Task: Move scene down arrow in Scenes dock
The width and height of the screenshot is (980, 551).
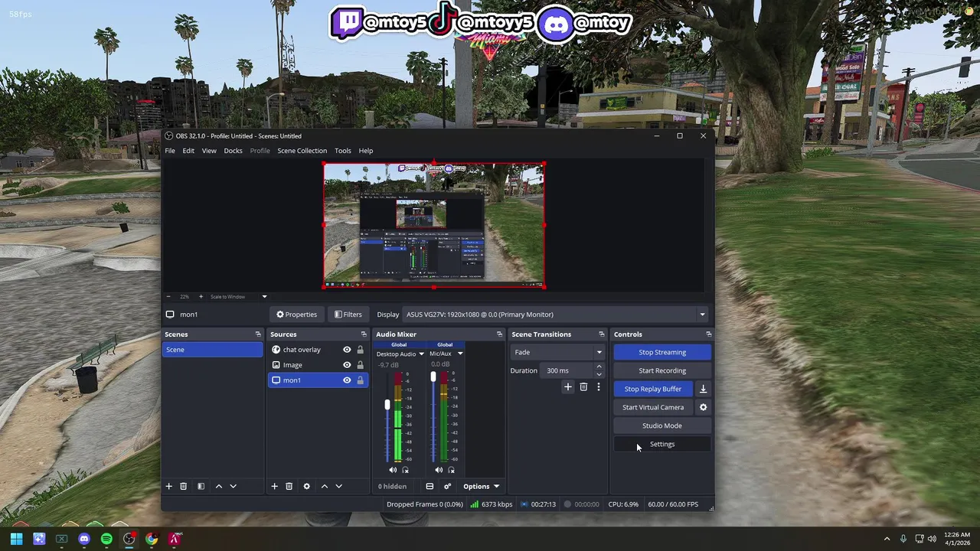Action: coord(234,486)
